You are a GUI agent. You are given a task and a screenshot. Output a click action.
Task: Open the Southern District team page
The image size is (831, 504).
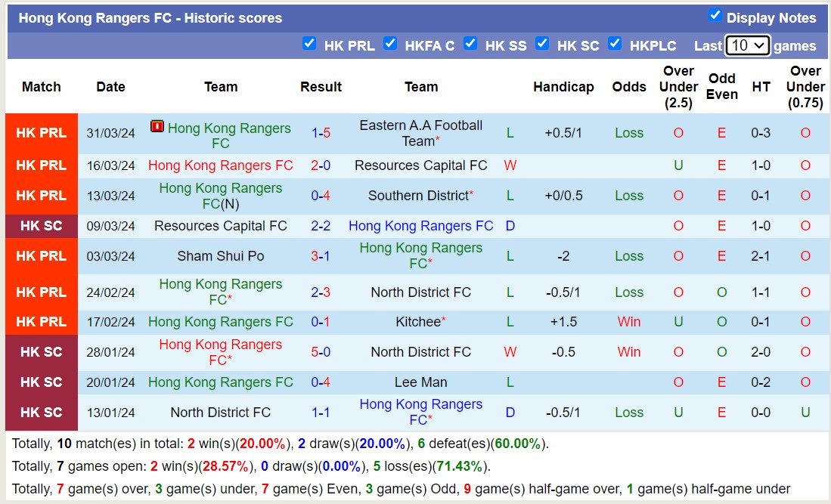click(x=417, y=195)
